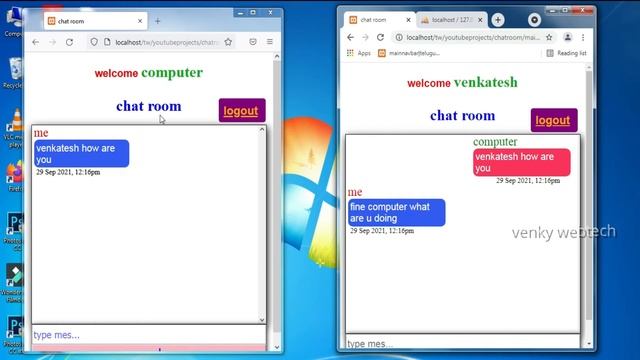The width and height of the screenshot is (640, 360).
Task: Open Pocket icon in Firefox toolbar
Action: pyautogui.click(x=253, y=42)
